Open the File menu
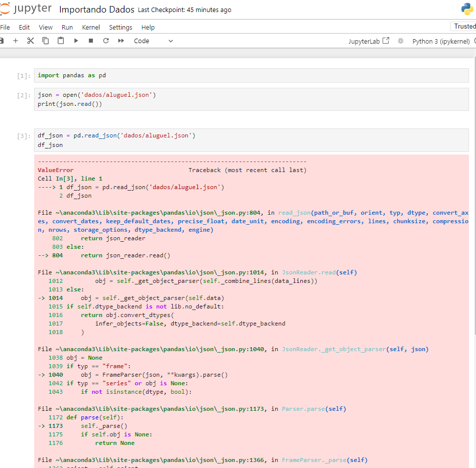476x468 pixels. tap(5, 27)
